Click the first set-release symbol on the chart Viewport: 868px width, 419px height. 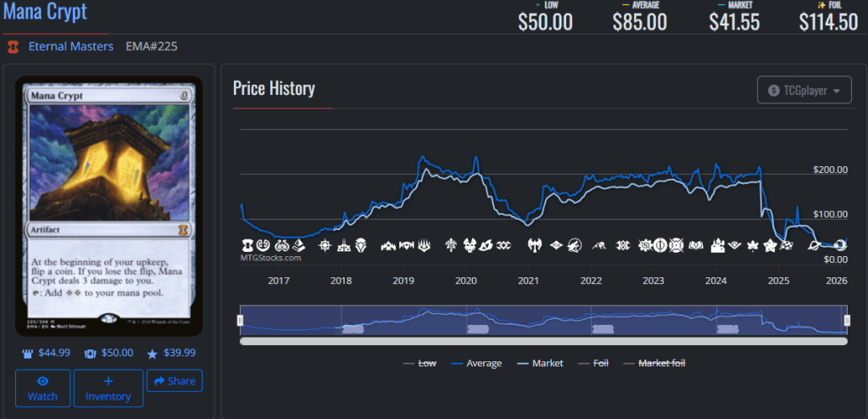[x=247, y=246]
